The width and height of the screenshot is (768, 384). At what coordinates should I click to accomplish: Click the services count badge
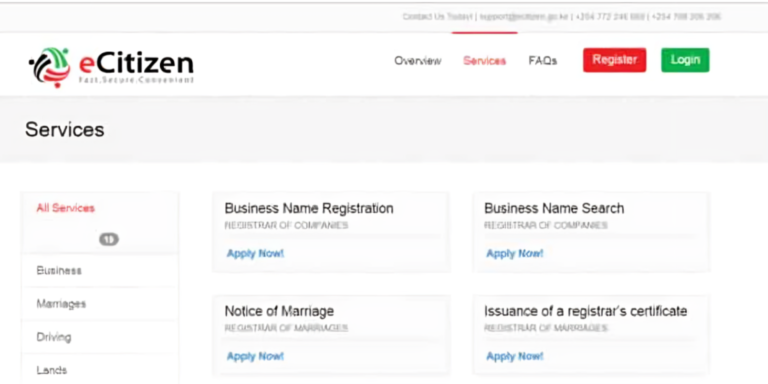pos(109,239)
